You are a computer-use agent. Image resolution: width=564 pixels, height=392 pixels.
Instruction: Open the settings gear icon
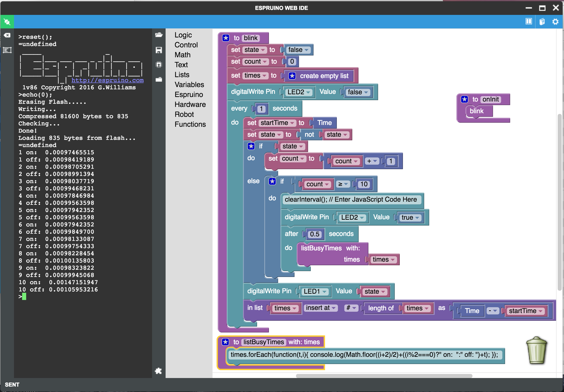coord(555,22)
